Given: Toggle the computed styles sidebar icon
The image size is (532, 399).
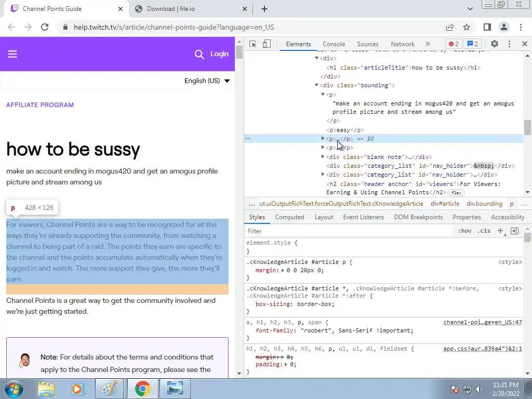Looking at the screenshot, I should coord(515,231).
